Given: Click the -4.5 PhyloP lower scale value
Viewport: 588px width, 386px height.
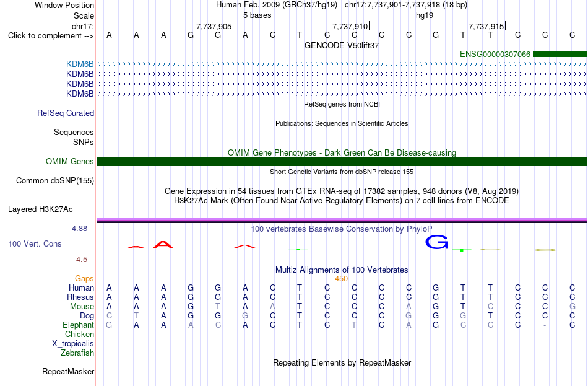Looking at the screenshot, I should tap(80, 260).
